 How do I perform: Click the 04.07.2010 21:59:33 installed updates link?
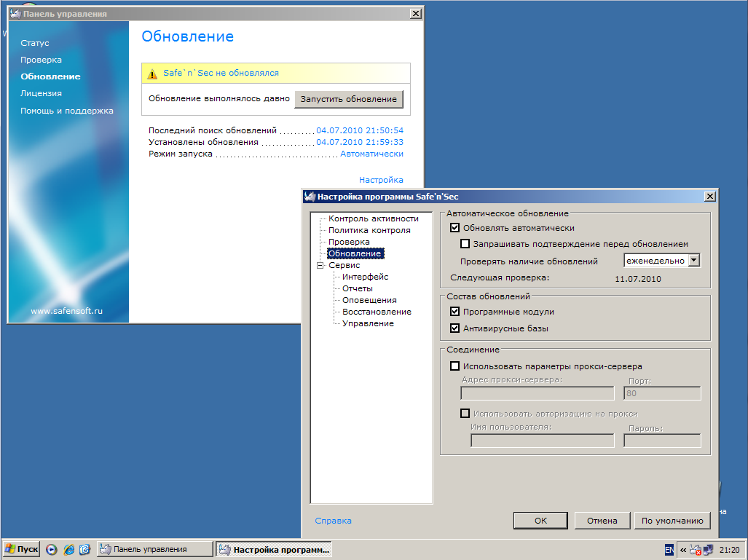coord(360,142)
